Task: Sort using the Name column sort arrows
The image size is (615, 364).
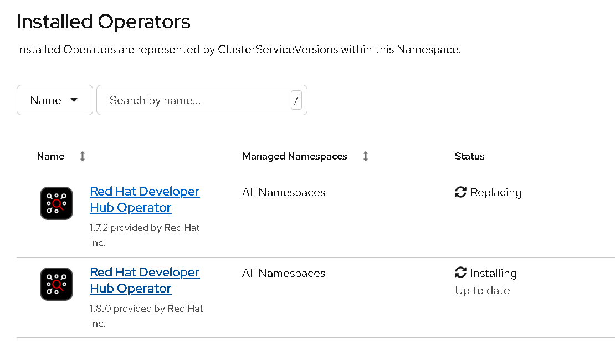Action: (x=83, y=156)
